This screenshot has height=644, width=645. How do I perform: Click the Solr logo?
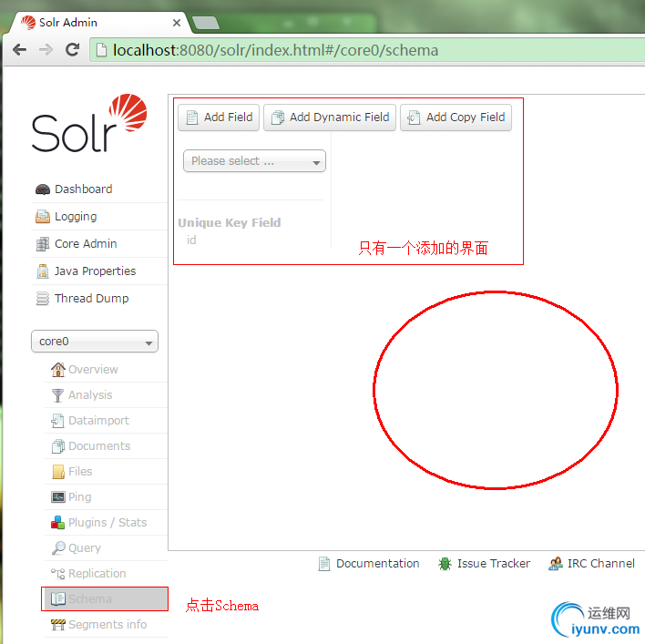tap(89, 123)
